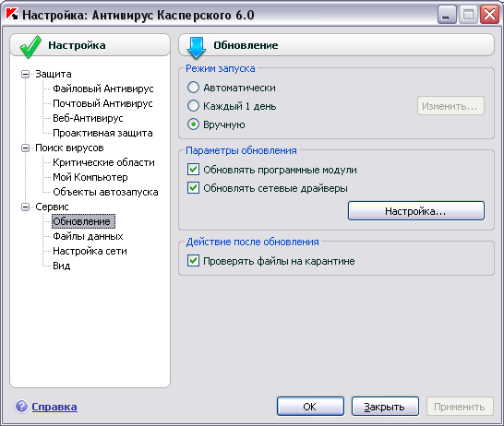Close the settings window with X

pyautogui.click(x=489, y=15)
